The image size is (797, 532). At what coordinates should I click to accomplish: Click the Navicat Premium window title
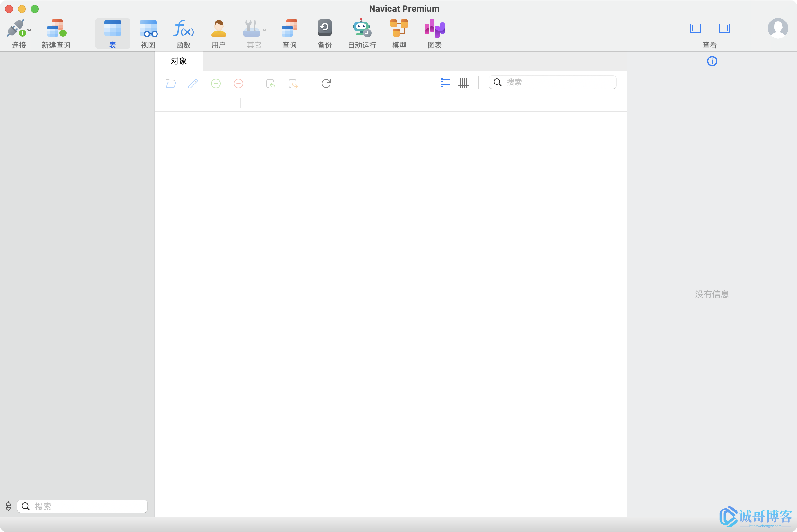(x=404, y=8)
